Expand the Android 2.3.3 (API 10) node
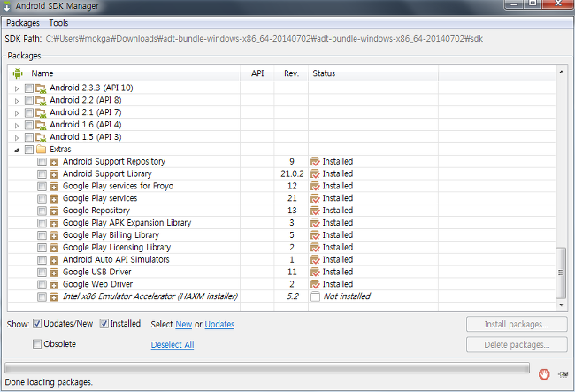 (17, 88)
